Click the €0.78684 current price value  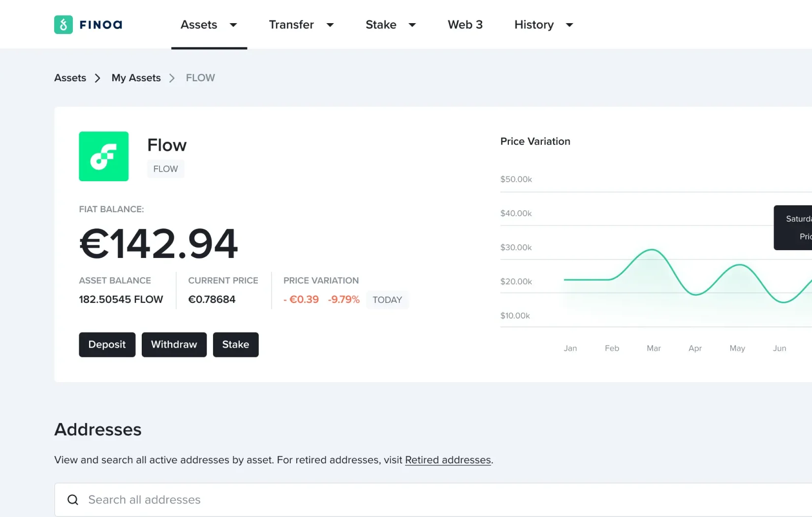coord(212,299)
